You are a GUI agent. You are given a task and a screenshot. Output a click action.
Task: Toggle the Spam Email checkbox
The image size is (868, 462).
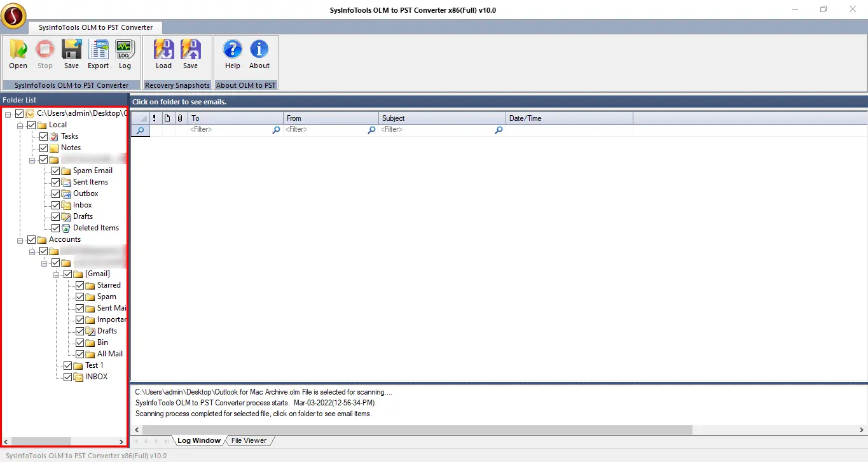(x=55, y=171)
